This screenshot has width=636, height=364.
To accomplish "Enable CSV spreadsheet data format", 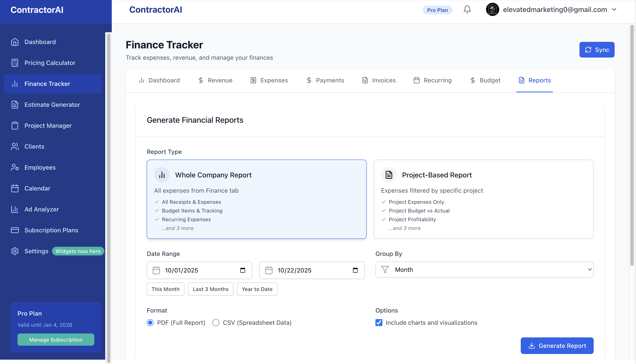I will 215,323.
